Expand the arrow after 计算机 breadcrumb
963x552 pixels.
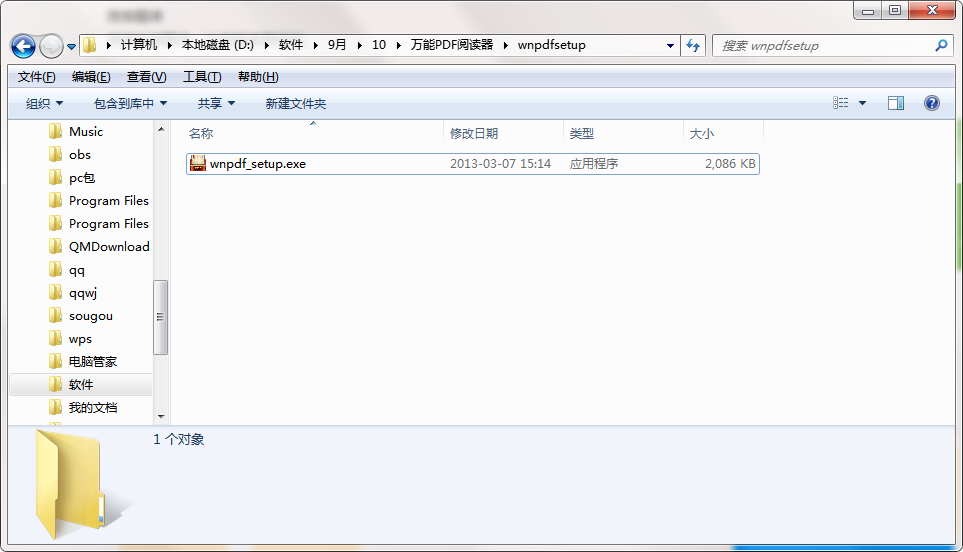point(170,45)
